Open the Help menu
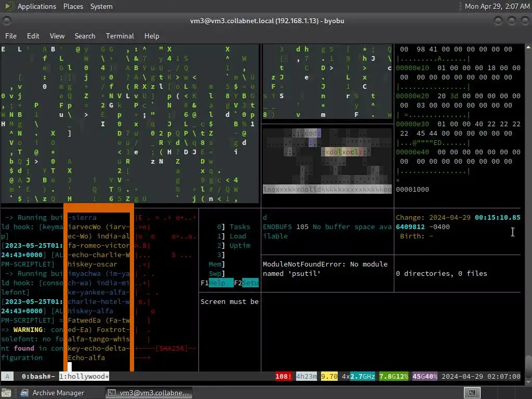 click(152, 36)
